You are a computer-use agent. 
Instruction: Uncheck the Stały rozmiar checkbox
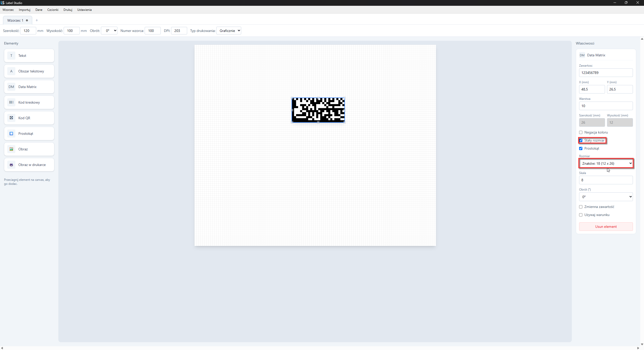click(581, 141)
